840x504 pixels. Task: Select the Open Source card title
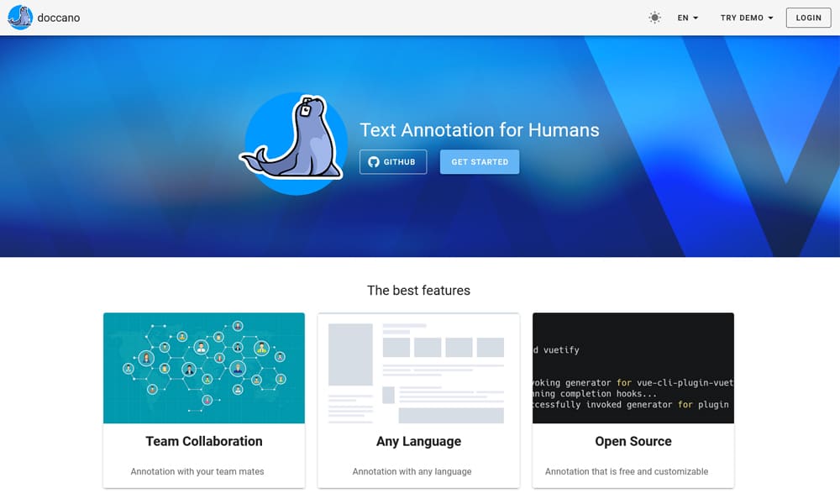tap(633, 441)
